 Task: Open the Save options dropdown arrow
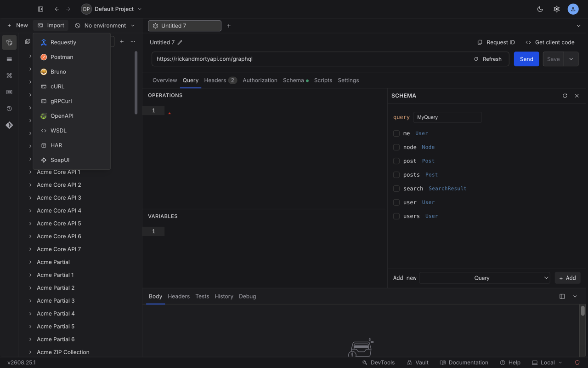[571, 59]
